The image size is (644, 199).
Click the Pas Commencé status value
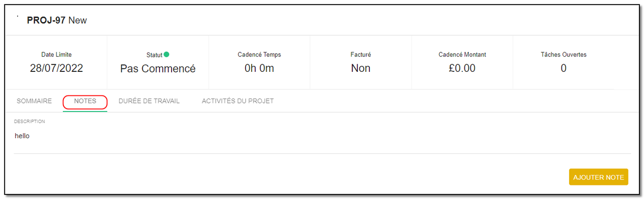pos(158,69)
